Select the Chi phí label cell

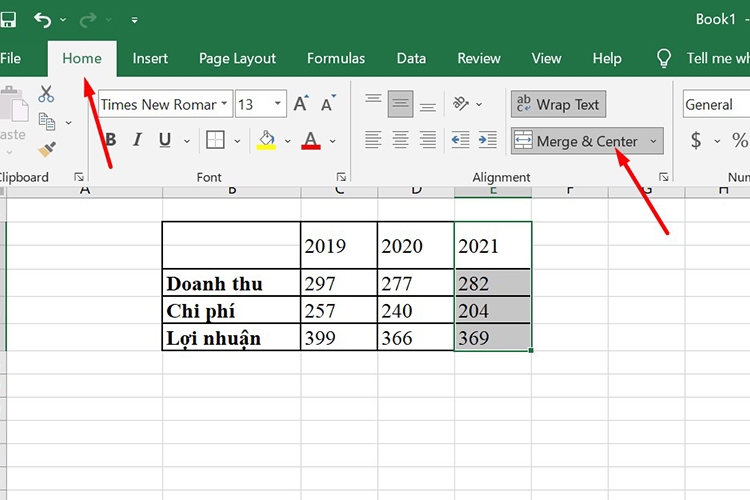232,310
